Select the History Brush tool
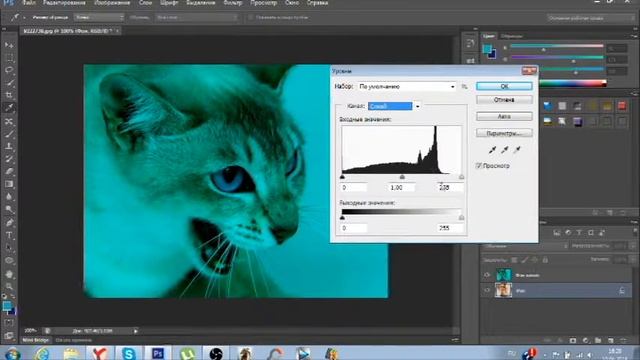Viewport: 640px width, 360px height. [x=9, y=159]
